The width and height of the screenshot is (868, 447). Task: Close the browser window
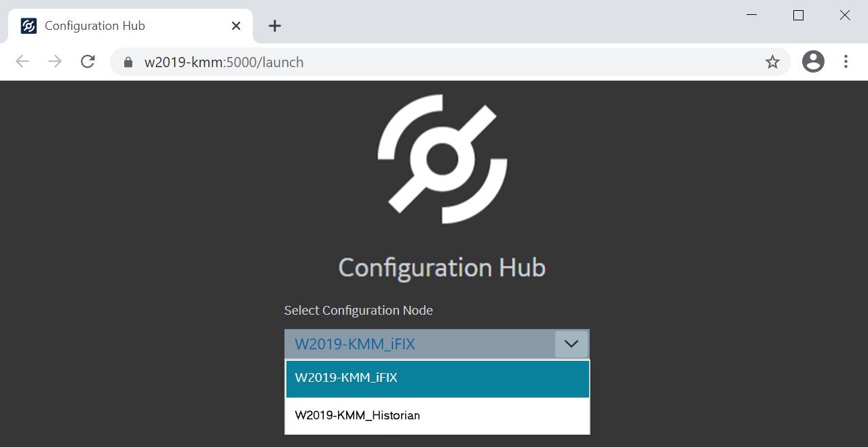845,15
